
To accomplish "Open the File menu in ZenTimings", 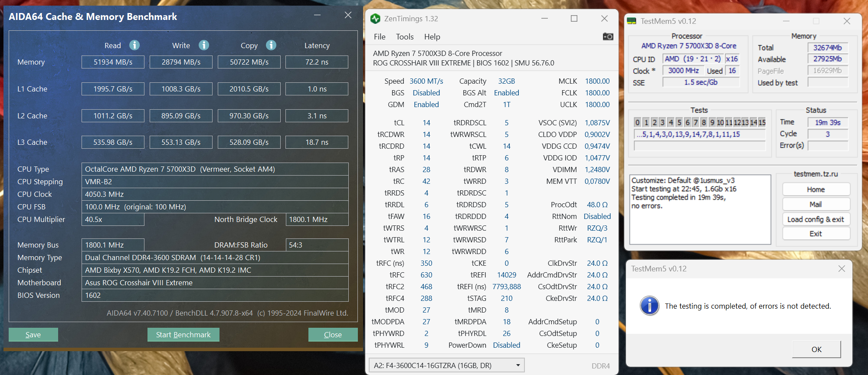I will tap(380, 37).
